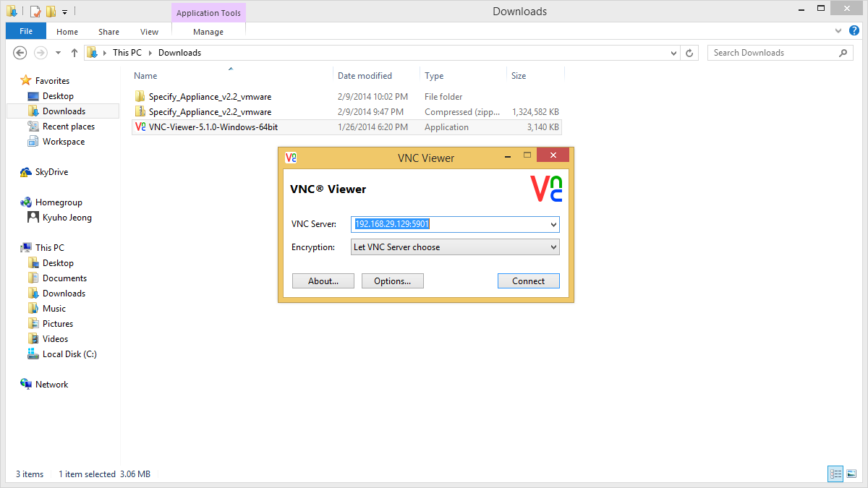Open the Share ribbon tab
Screen dimensions: 868x488
coord(109,32)
